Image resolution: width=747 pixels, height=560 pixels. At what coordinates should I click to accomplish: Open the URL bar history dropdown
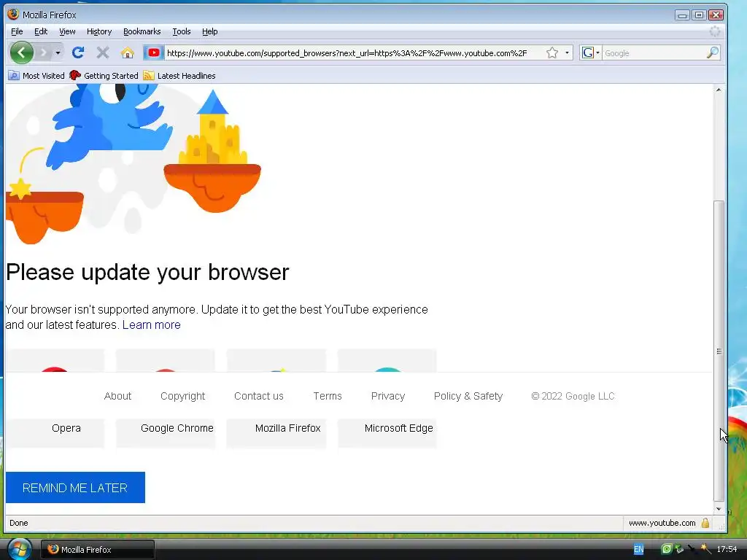(567, 52)
